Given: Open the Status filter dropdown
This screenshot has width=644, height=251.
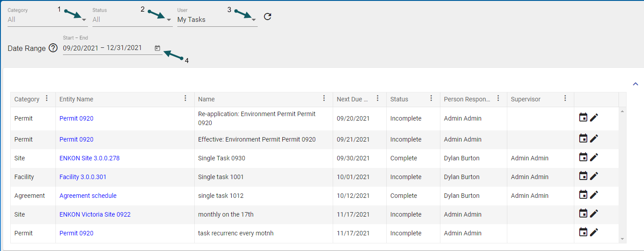Looking at the screenshot, I should 168,20.
